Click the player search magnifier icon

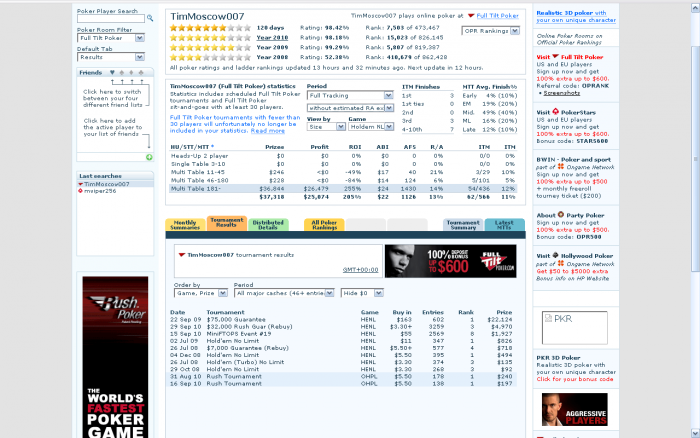[150, 18]
